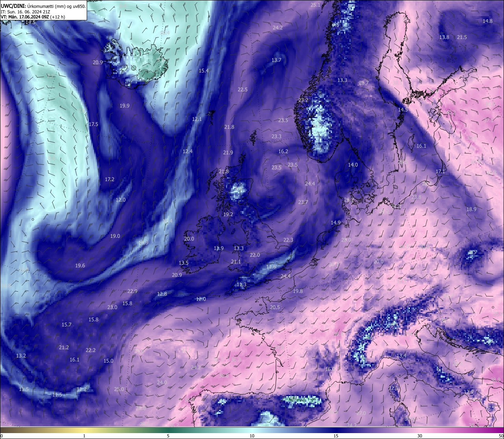Click the 16.2 value on the map
The image size is (504, 439).
point(283,151)
